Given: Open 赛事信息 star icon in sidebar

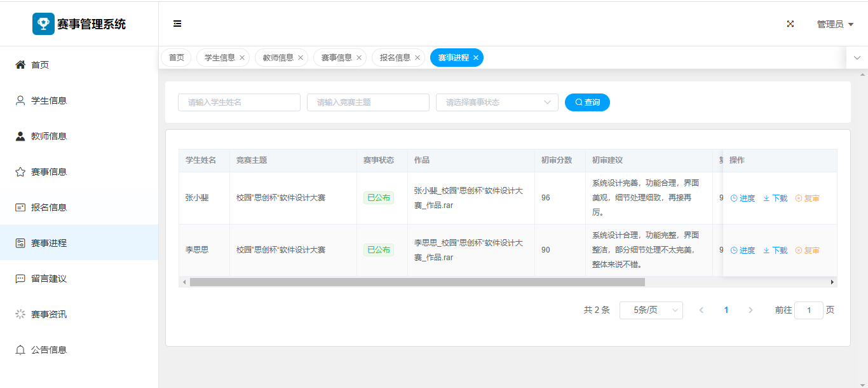Looking at the screenshot, I should pos(20,172).
